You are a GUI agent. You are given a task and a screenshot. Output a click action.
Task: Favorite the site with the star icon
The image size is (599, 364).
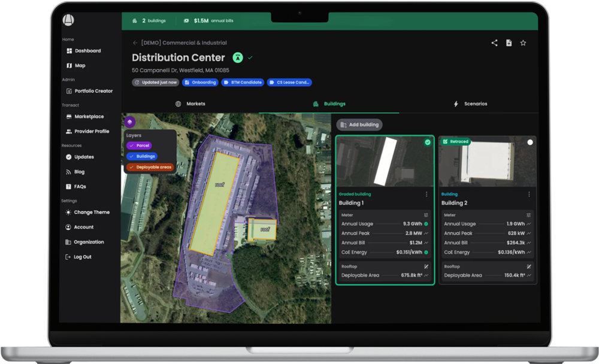[524, 43]
